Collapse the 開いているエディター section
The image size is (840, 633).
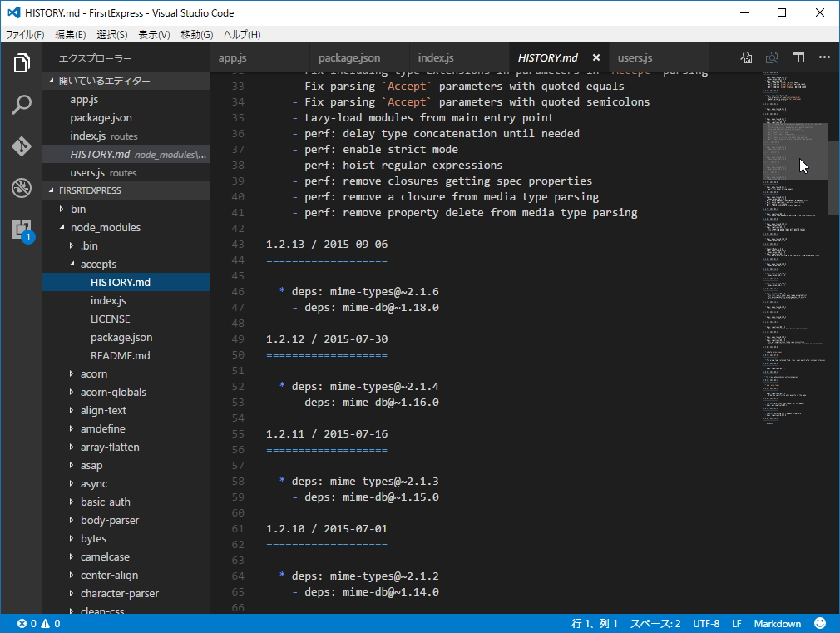point(126,81)
